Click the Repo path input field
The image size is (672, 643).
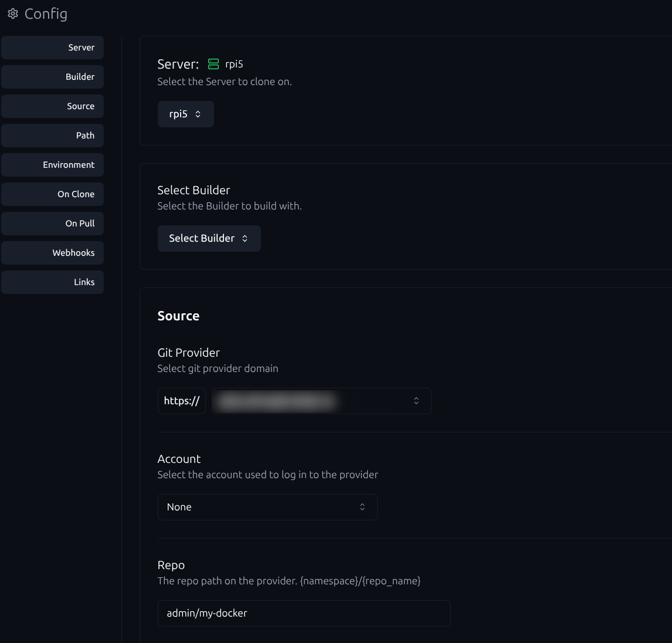tap(304, 613)
